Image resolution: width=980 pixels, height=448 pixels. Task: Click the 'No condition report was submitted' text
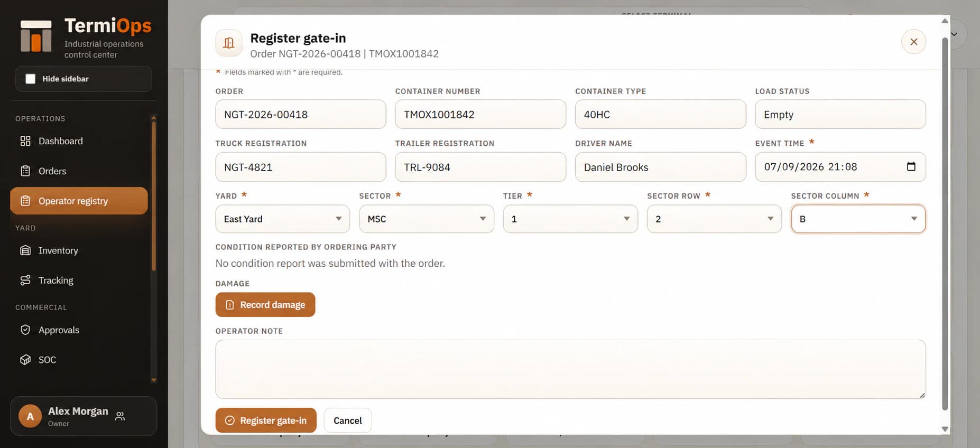pyautogui.click(x=330, y=263)
